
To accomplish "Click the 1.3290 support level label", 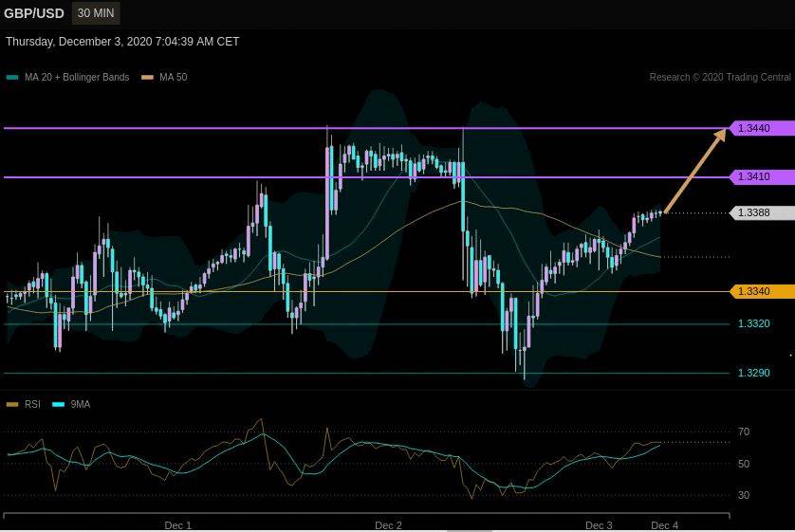I will point(754,373).
